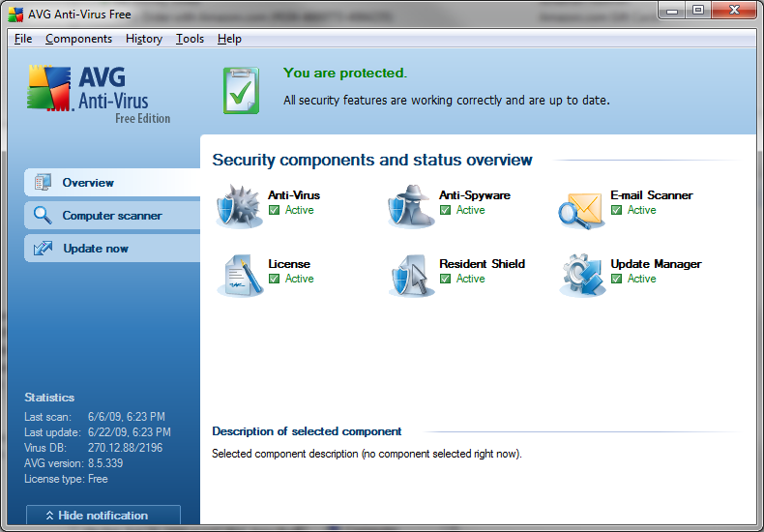
Task: Open the Update Manager gear icon
Action: (x=583, y=276)
